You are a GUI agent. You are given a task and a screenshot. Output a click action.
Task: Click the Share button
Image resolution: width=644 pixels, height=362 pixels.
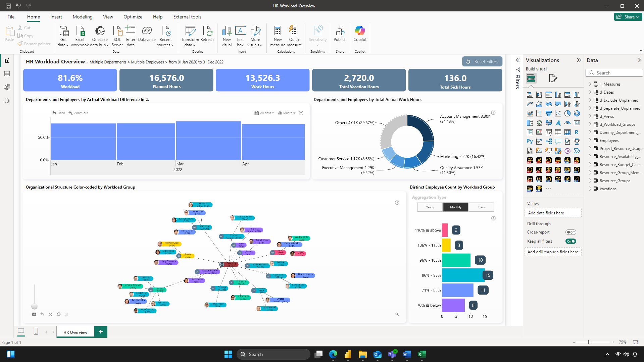pyautogui.click(x=628, y=17)
